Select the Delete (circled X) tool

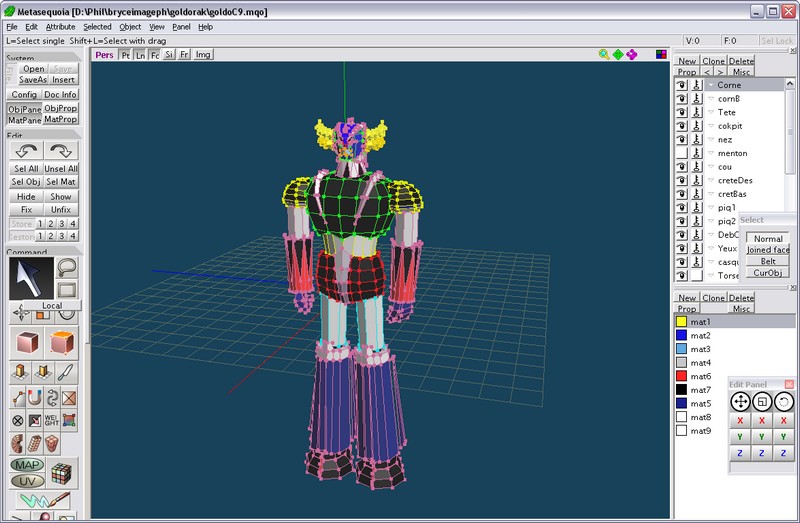[x=18, y=420]
